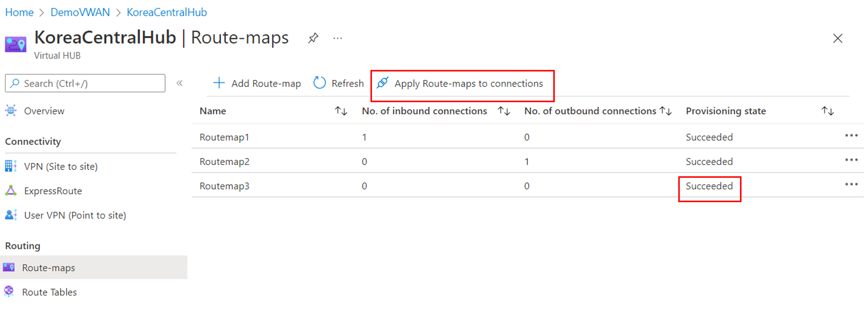This screenshot has height=331, width=868.
Task: Open Route Tables in Routing section
Action: (49, 292)
